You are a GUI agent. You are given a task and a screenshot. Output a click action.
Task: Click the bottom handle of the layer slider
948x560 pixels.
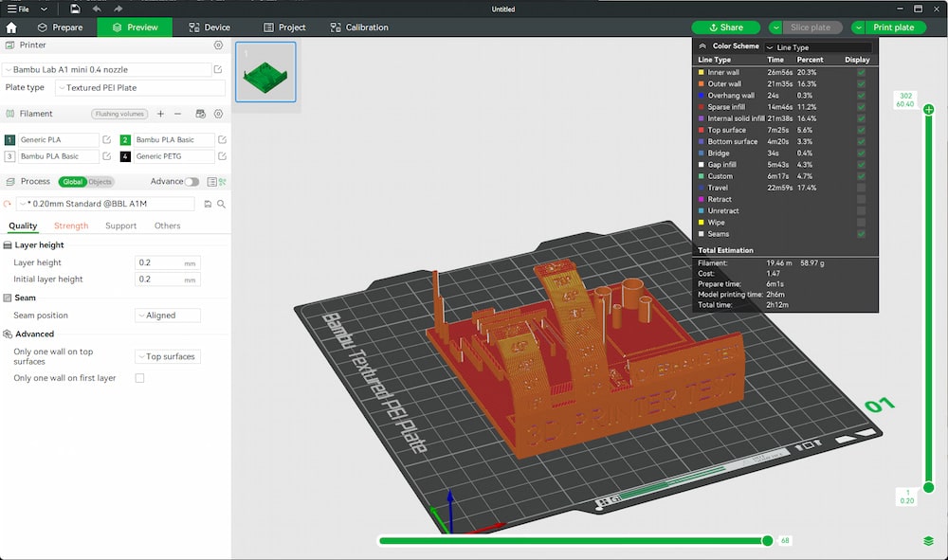tap(929, 487)
